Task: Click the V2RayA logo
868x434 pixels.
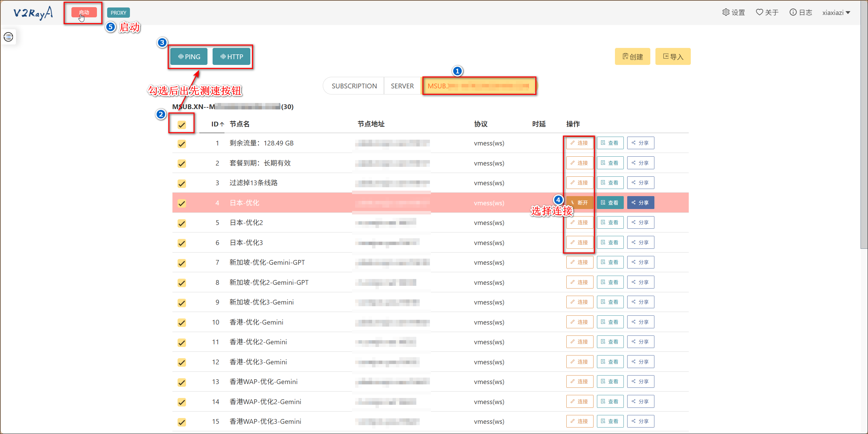Action: pyautogui.click(x=33, y=13)
